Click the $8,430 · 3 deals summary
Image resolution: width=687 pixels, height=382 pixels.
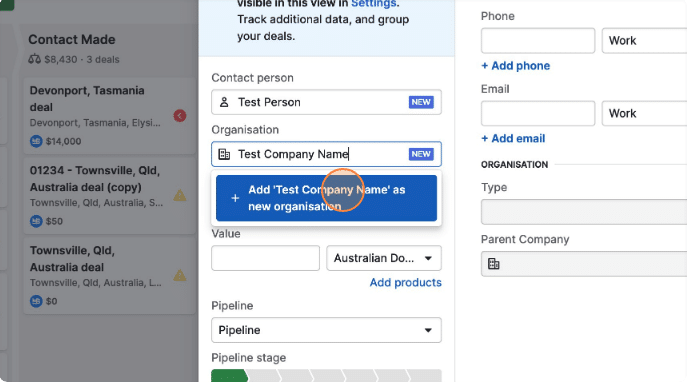[x=82, y=60]
